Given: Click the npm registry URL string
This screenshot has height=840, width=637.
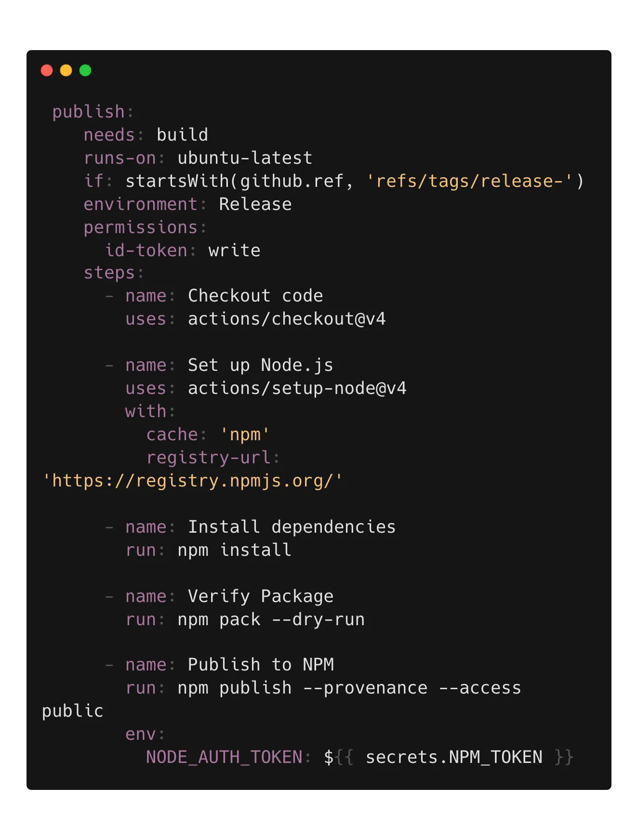Looking at the screenshot, I should (x=192, y=481).
